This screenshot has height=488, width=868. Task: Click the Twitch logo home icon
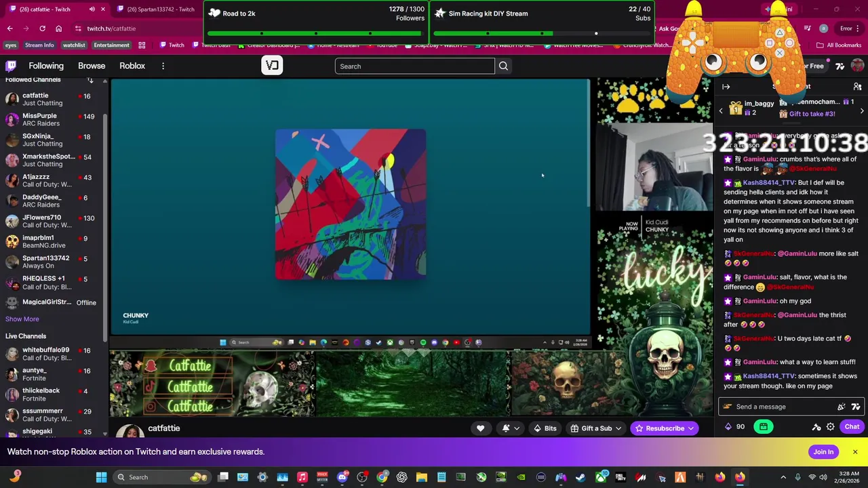point(11,66)
